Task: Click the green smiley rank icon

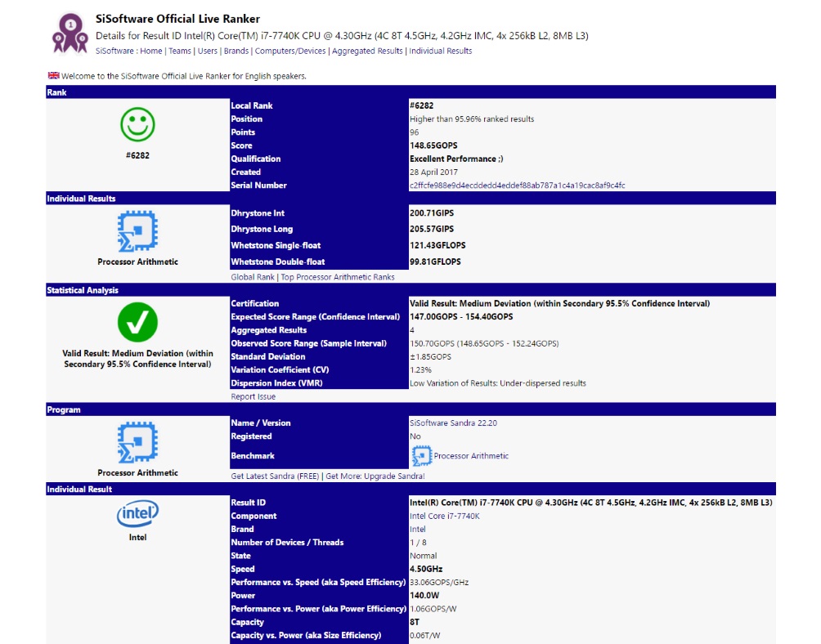Action: click(137, 124)
